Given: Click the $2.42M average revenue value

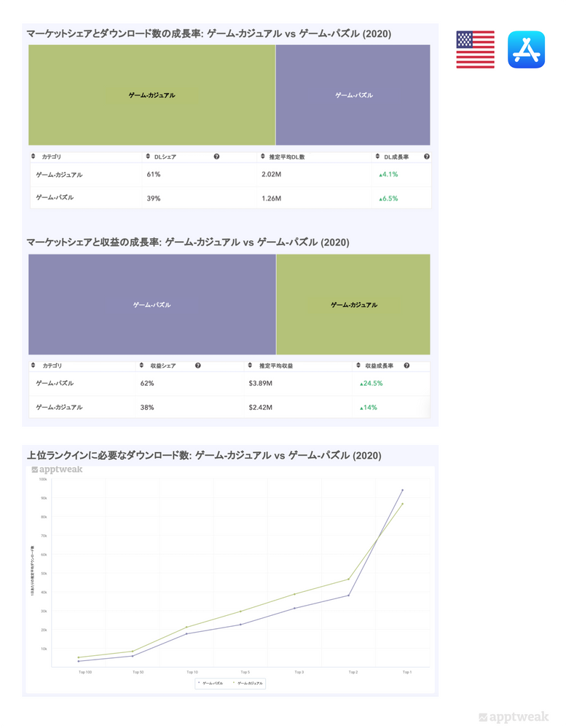Looking at the screenshot, I should [x=261, y=407].
